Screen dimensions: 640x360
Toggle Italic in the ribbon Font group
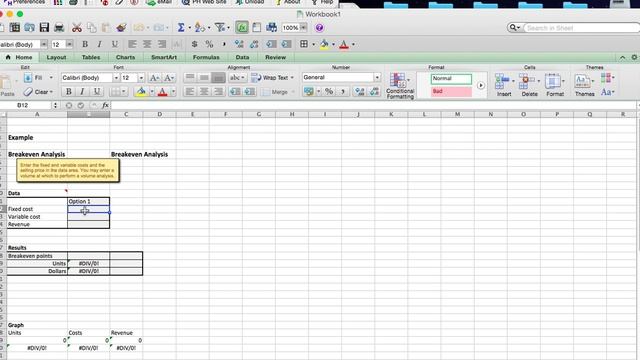pyautogui.click(x=82, y=92)
